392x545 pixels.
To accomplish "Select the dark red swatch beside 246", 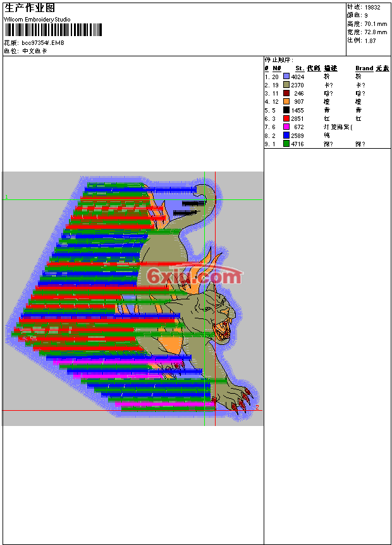I will (286, 93).
